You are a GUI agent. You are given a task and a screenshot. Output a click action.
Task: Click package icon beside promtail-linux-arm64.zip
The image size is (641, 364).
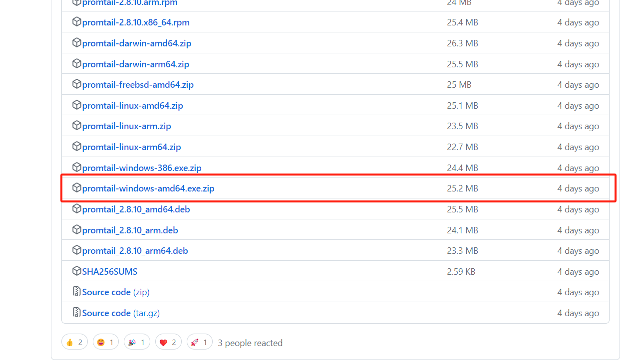pyautogui.click(x=76, y=147)
